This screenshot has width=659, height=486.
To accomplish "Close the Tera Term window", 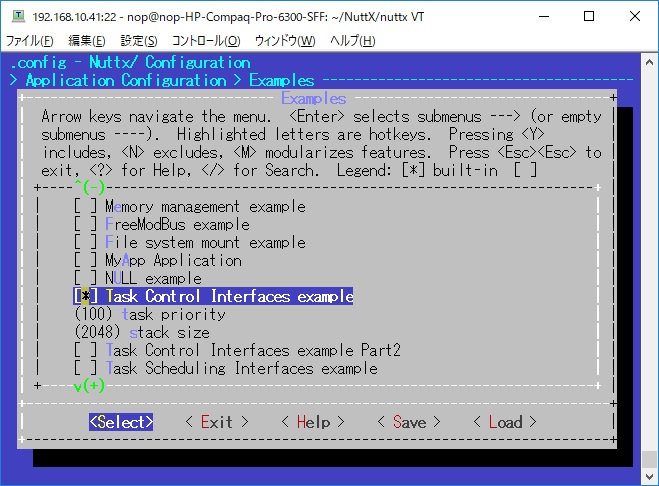I will 635,16.
